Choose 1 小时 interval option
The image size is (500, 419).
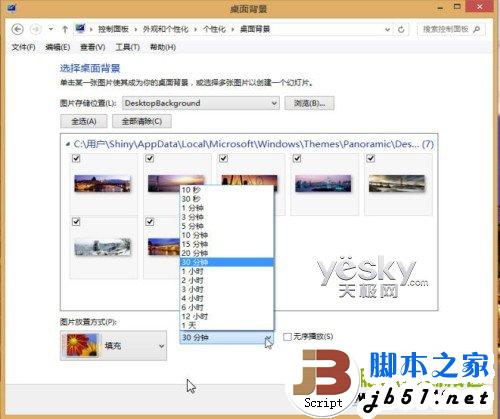[227, 271]
